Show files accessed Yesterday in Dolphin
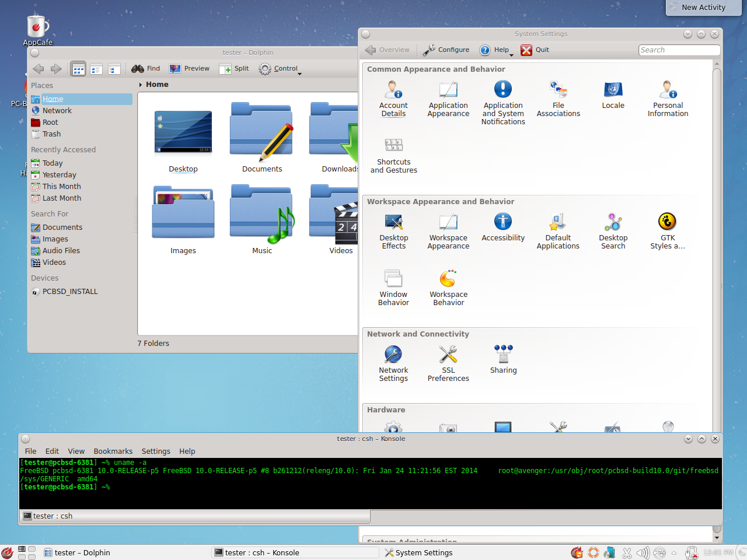 point(82,175)
